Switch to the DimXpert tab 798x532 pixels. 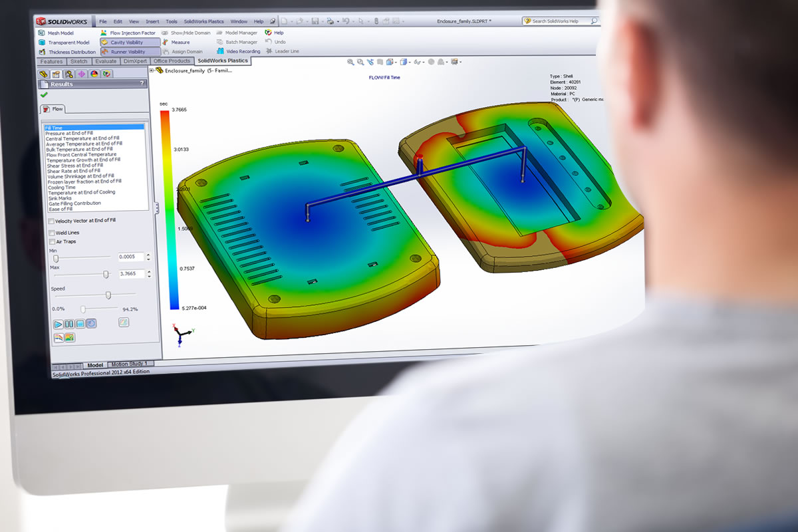click(136, 61)
